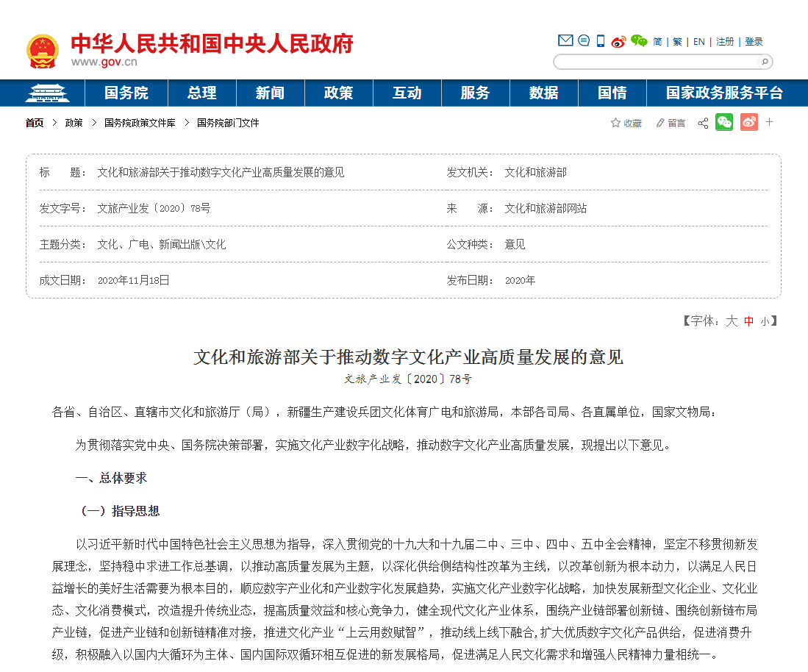Viewport: 808px width, 672px height.
Task: Click the 登录 login link
Action: 754,42
